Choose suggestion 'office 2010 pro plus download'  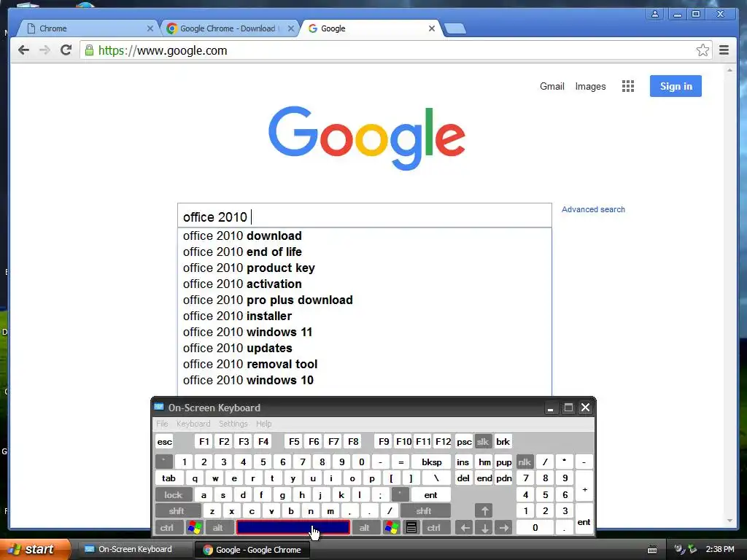tap(365, 300)
